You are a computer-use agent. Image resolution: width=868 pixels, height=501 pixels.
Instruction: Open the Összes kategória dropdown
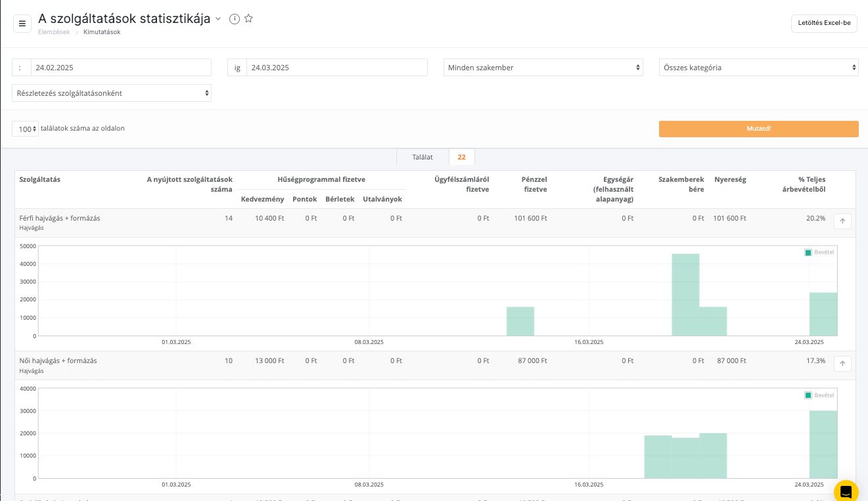[758, 68]
